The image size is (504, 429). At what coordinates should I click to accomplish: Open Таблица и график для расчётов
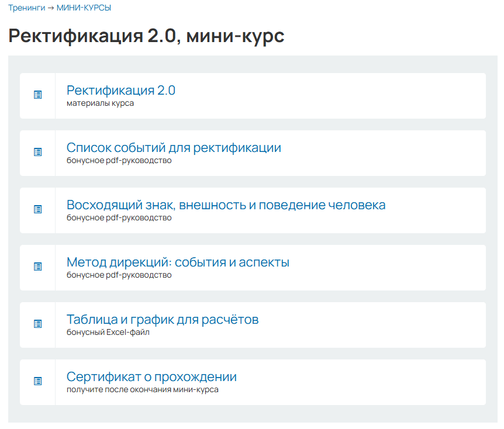tap(163, 320)
